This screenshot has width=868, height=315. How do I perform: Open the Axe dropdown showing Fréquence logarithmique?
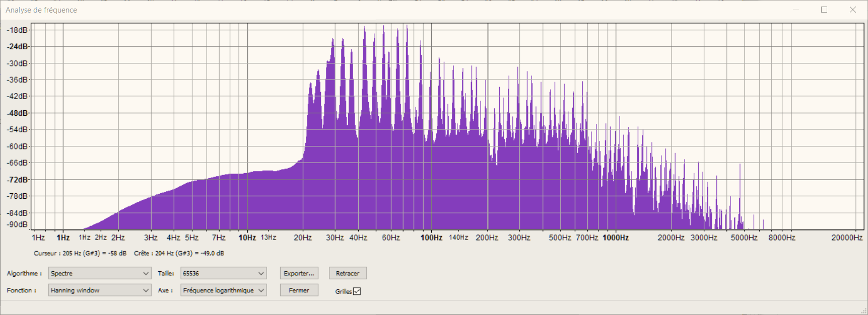pyautogui.click(x=223, y=290)
